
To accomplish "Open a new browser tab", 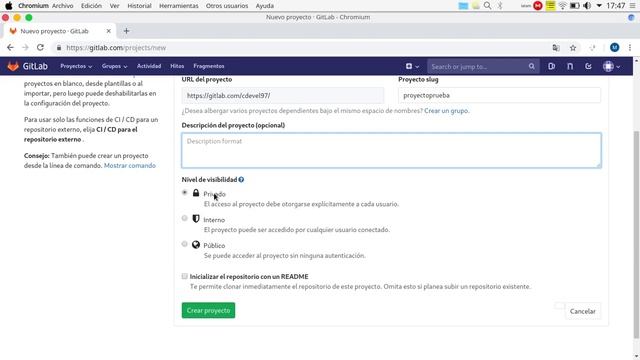I will coord(127,31).
